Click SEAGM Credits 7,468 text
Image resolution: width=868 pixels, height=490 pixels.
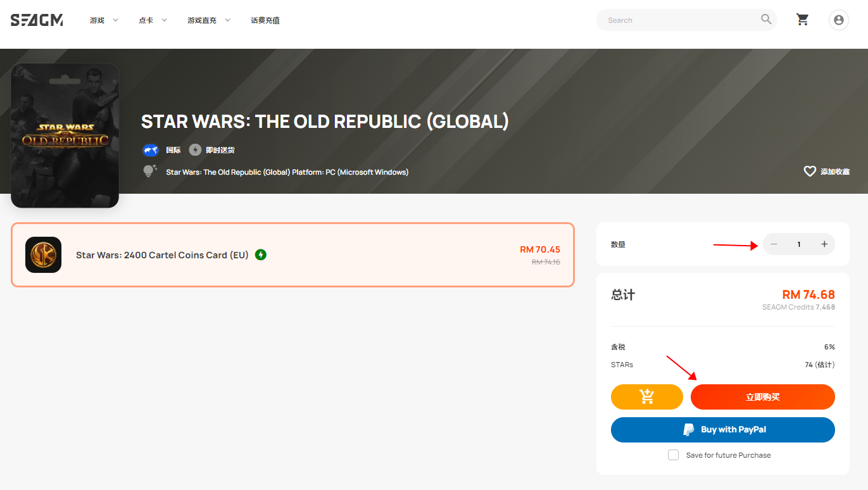point(798,307)
